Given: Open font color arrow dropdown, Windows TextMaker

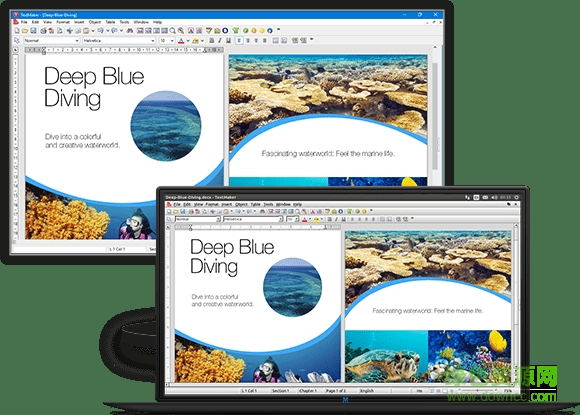Looking at the screenshot, I should pos(188,41).
